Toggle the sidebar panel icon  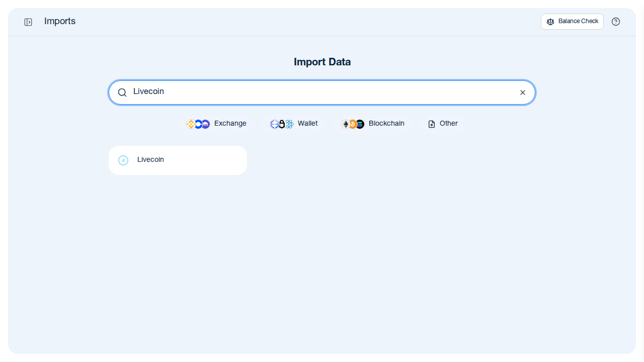click(x=28, y=22)
